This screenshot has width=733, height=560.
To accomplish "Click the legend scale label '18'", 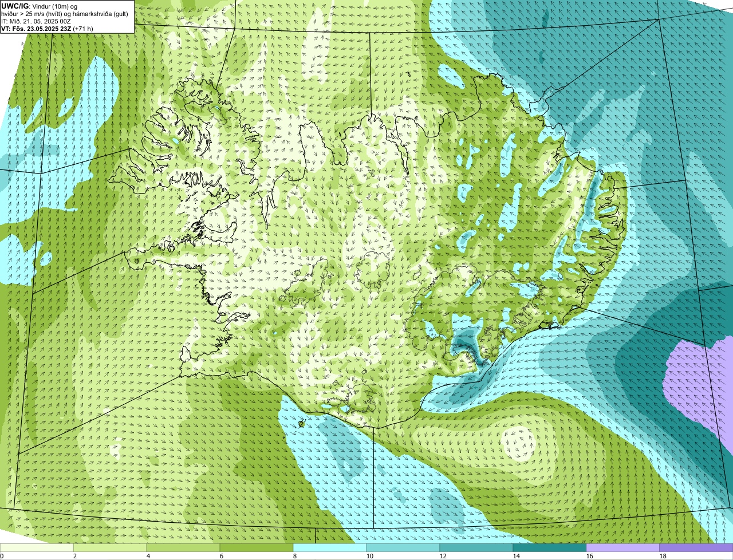I will 663,556.
